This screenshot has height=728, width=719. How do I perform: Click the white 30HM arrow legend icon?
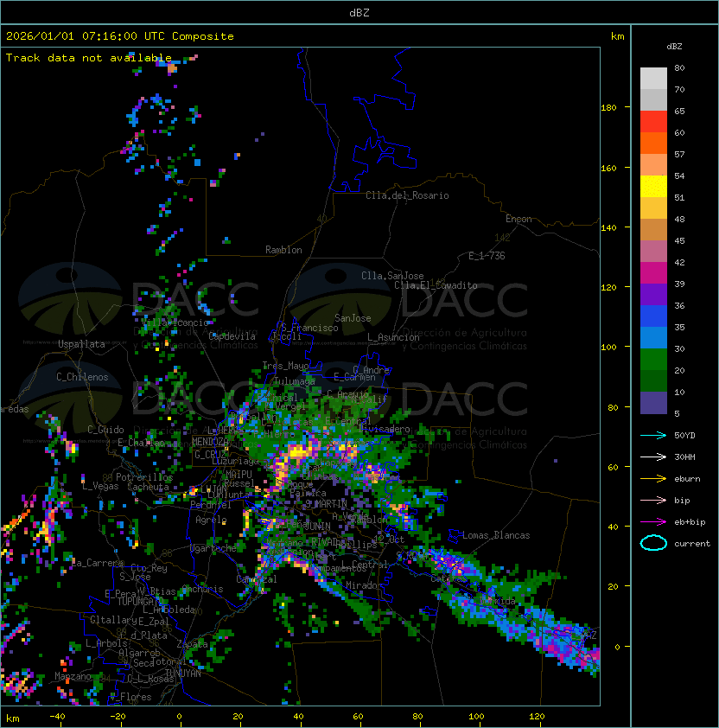[653, 457]
